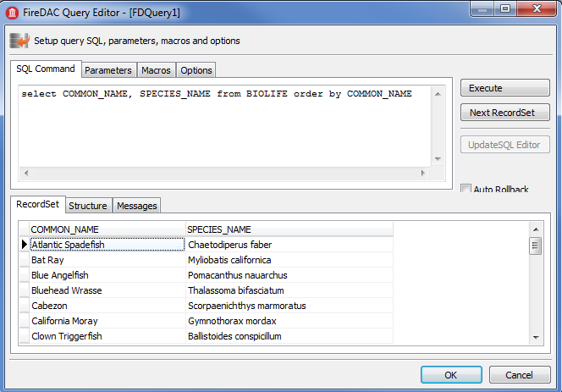Click SQL editor vertical scroll down arrow
Image resolution: width=562 pixels, height=392 pixels.
438,159
